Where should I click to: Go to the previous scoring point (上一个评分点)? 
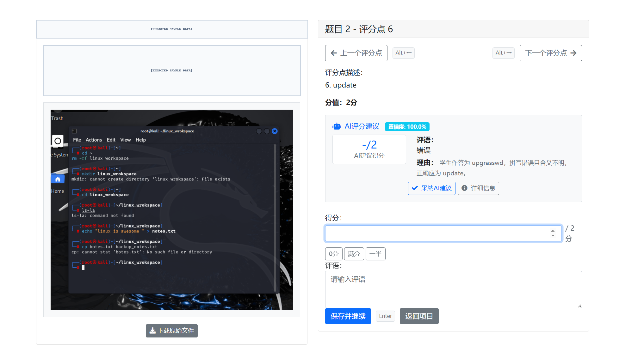(x=356, y=53)
